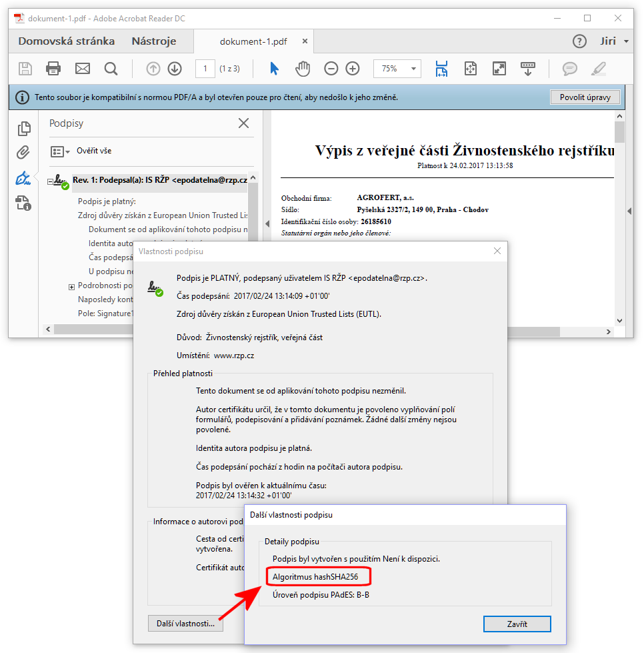Viewport: 644px width, 653px height.
Task: Open the zoom percentage dropdown
Action: pyautogui.click(x=413, y=69)
